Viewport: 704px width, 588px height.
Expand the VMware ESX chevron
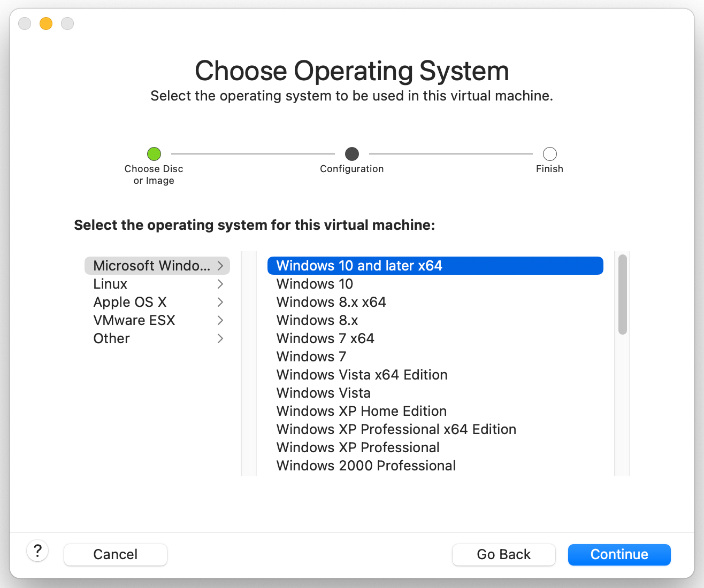[x=220, y=320]
